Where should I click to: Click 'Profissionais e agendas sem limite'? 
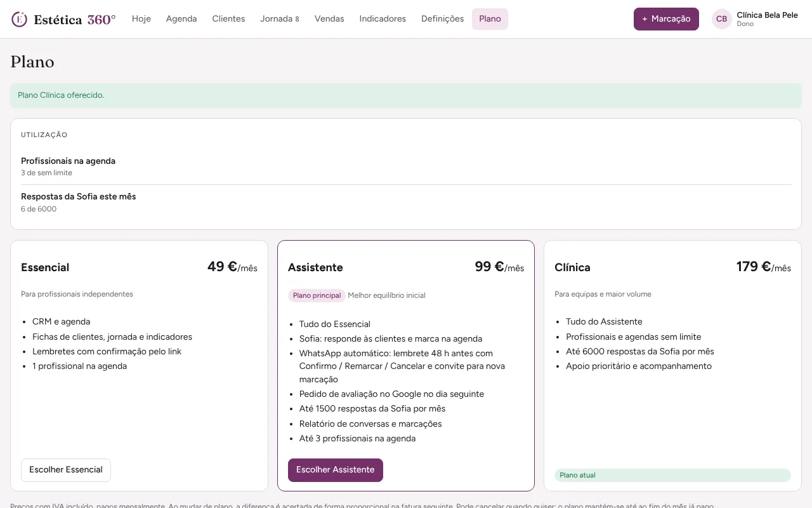click(x=634, y=337)
